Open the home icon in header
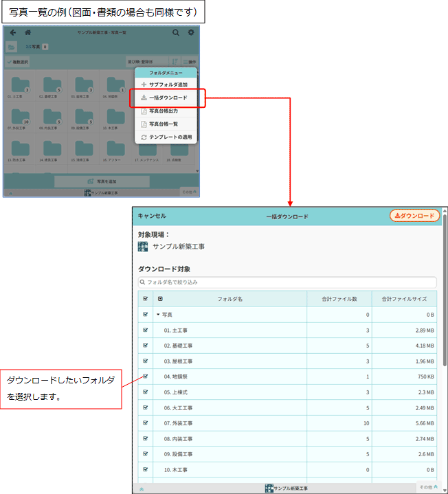This screenshot has width=448, height=494. coord(27,32)
